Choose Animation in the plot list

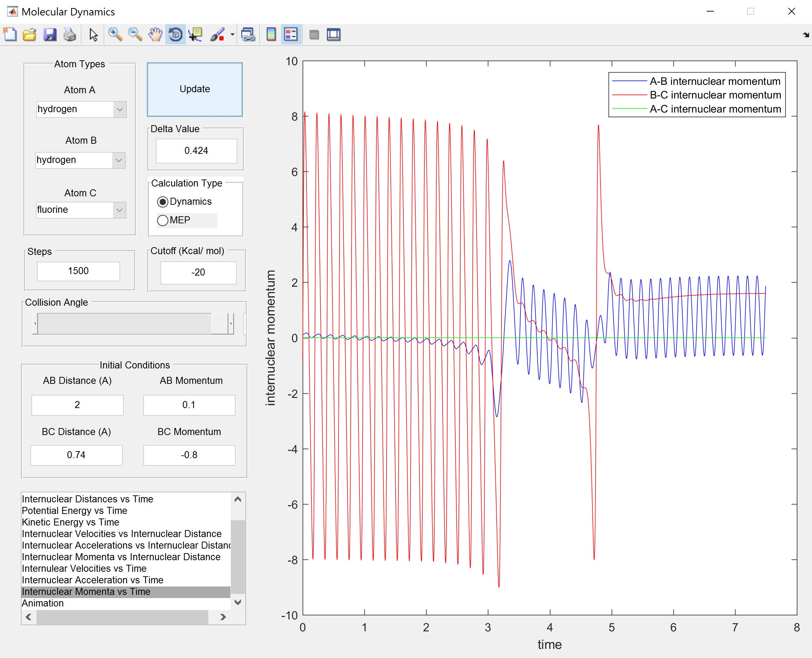(43, 603)
